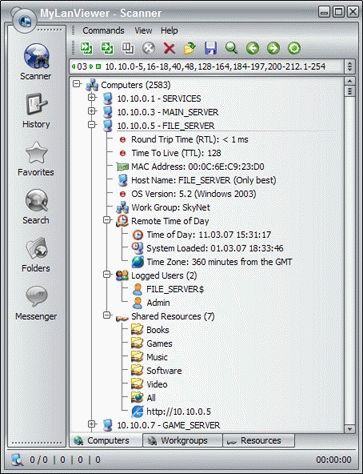Select the OS Version: 5.2 row
Screen dimensions: 363x474
pyautogui.click(x=194, y=194)
